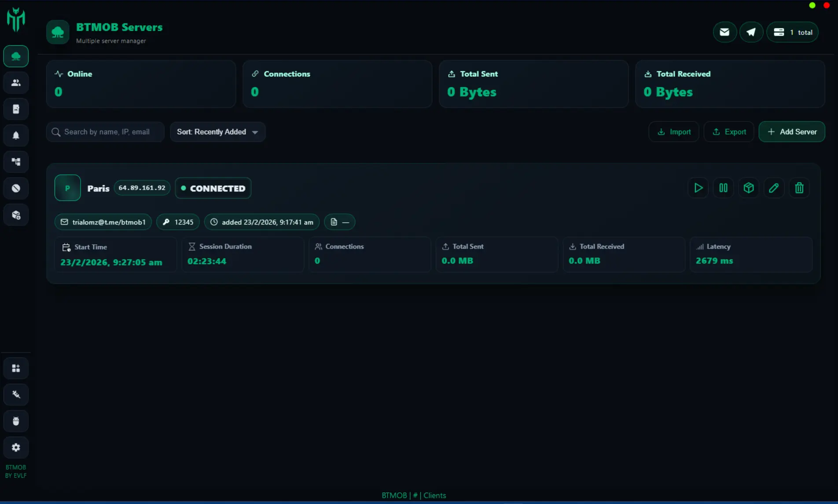Open the network connections panel icon
This screenshot has height=504, width=838.
[x=16, y=162]
